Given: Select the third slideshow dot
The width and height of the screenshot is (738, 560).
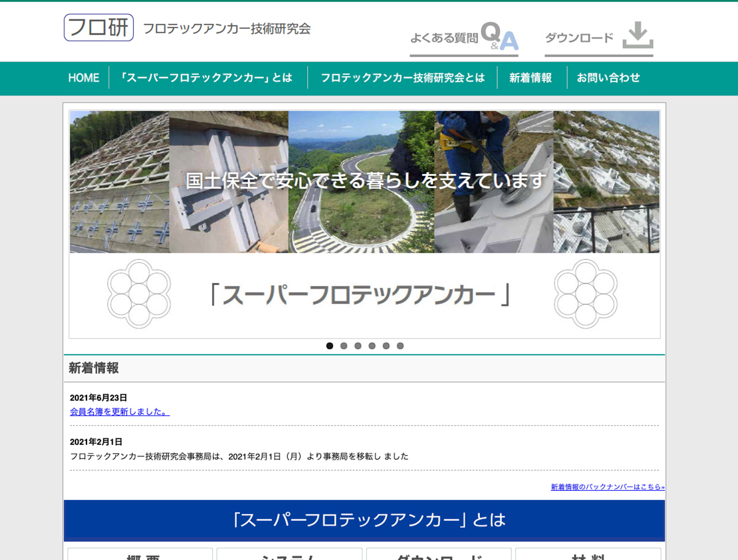Looking at the screenshot, I should (x=358, y=346).
